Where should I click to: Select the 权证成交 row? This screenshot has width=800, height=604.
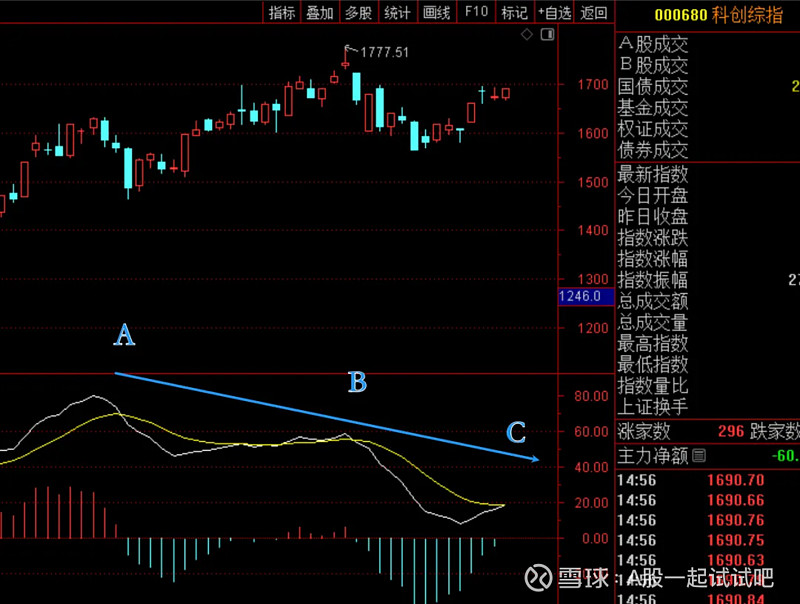point(707,129)
